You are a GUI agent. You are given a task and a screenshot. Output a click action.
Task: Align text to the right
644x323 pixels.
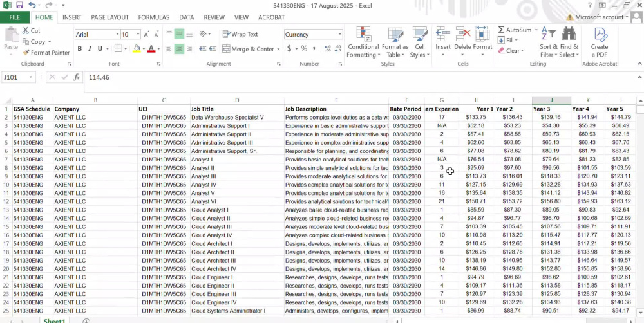[x=189, y=49]
